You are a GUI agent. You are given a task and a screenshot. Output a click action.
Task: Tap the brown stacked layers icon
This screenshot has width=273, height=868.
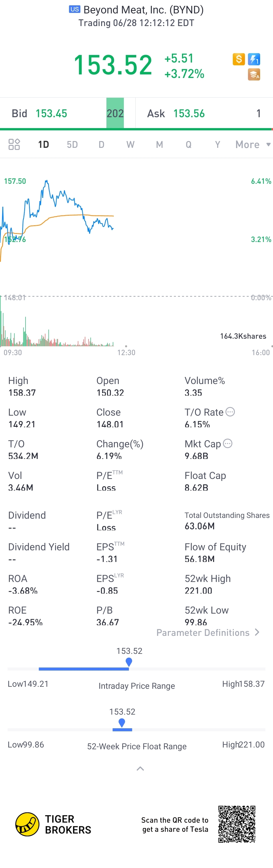pos(254,74)
